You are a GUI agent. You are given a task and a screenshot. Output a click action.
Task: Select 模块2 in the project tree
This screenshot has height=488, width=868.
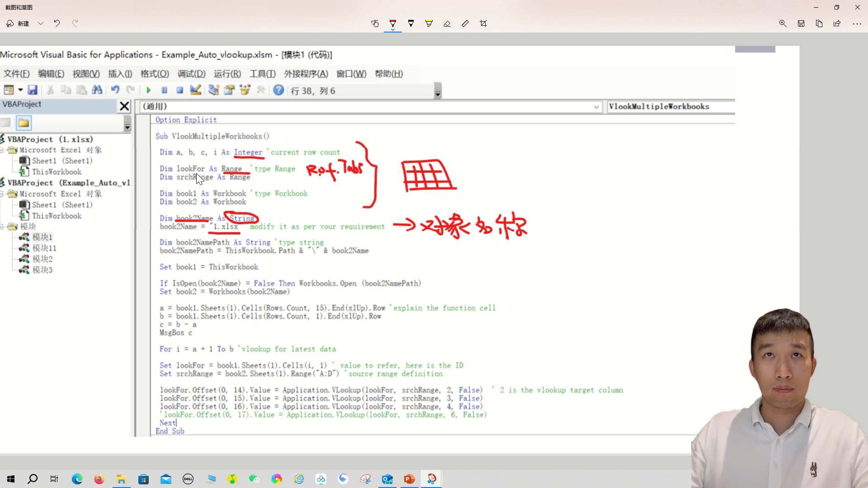[42, 259]
